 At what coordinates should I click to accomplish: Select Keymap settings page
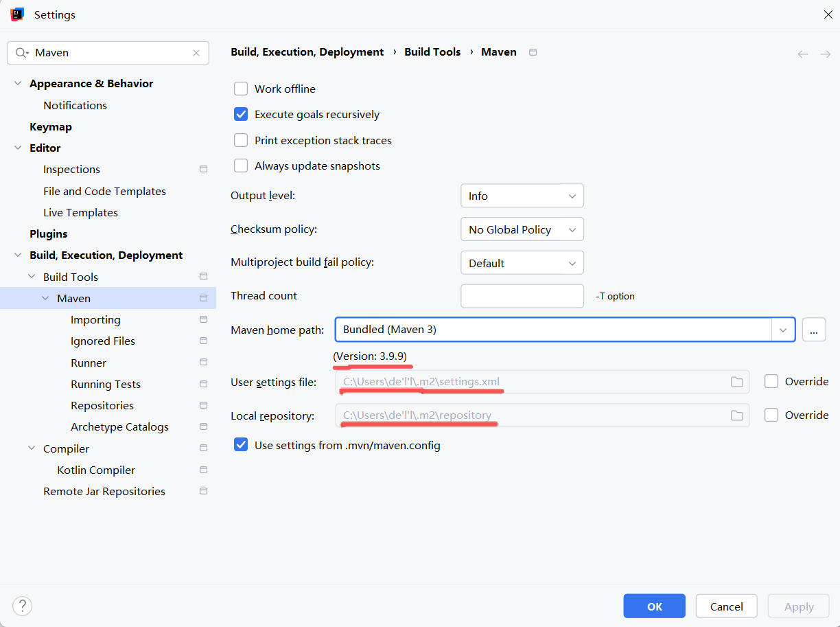51,126
